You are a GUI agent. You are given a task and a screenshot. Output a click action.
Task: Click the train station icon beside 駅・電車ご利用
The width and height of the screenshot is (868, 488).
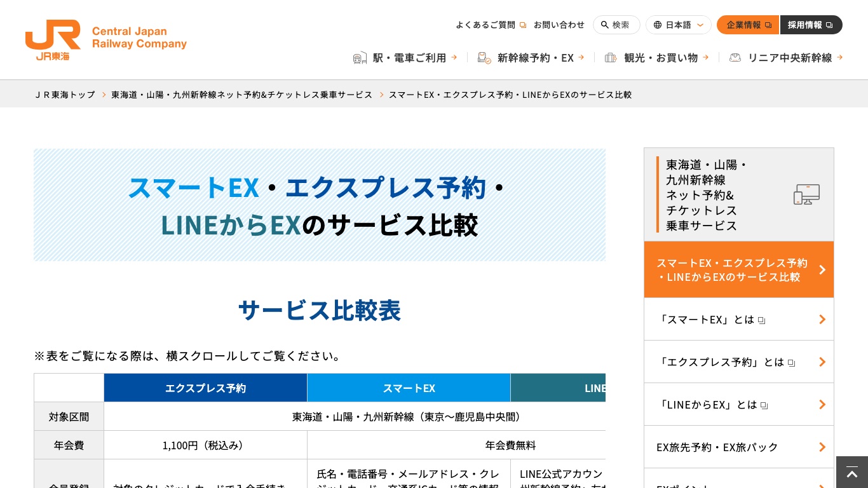(360, 58)
